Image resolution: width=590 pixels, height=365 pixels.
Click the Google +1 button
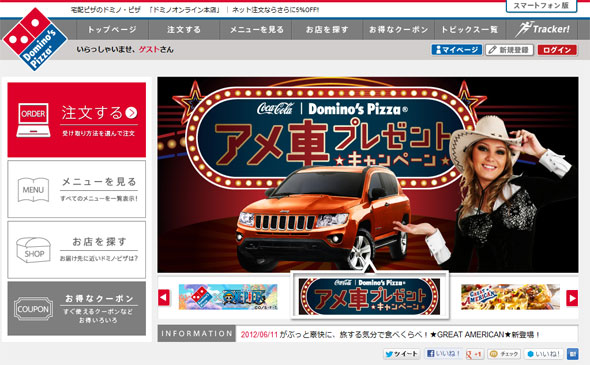(474, 354)
